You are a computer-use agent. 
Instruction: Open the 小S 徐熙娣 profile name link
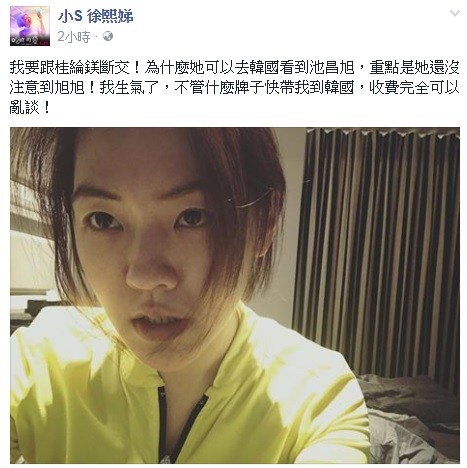(95, 16)
